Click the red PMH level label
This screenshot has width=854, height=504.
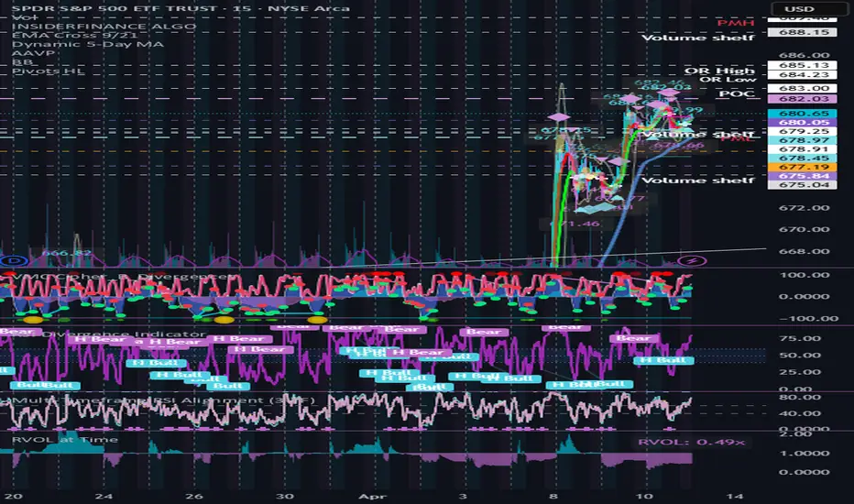735,23
